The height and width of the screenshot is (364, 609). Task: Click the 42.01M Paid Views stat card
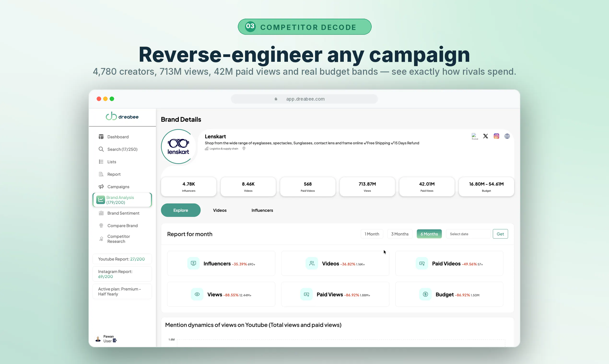pyautogui.click(x=427, y=187)
